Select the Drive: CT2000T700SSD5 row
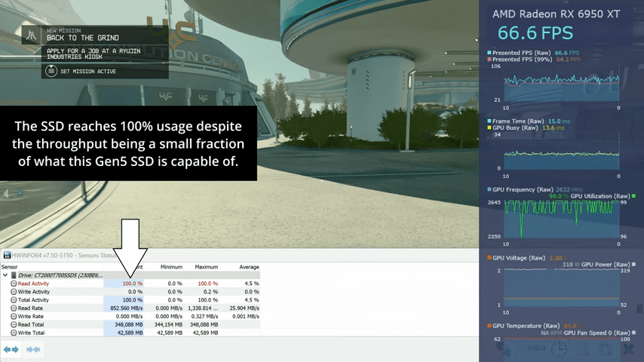The image size is (644, 362). tap(130, 275)
